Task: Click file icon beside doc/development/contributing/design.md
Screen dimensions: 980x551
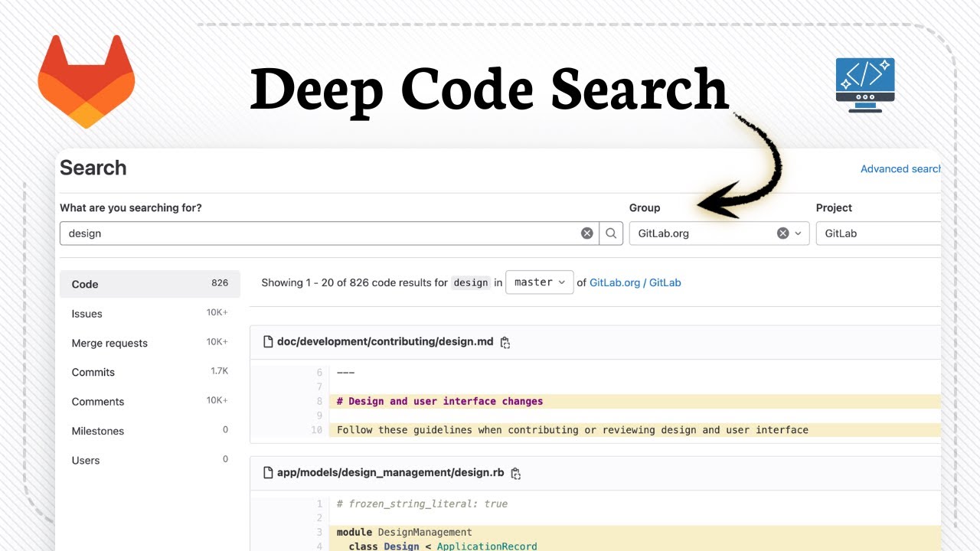Action: point(268,342)
